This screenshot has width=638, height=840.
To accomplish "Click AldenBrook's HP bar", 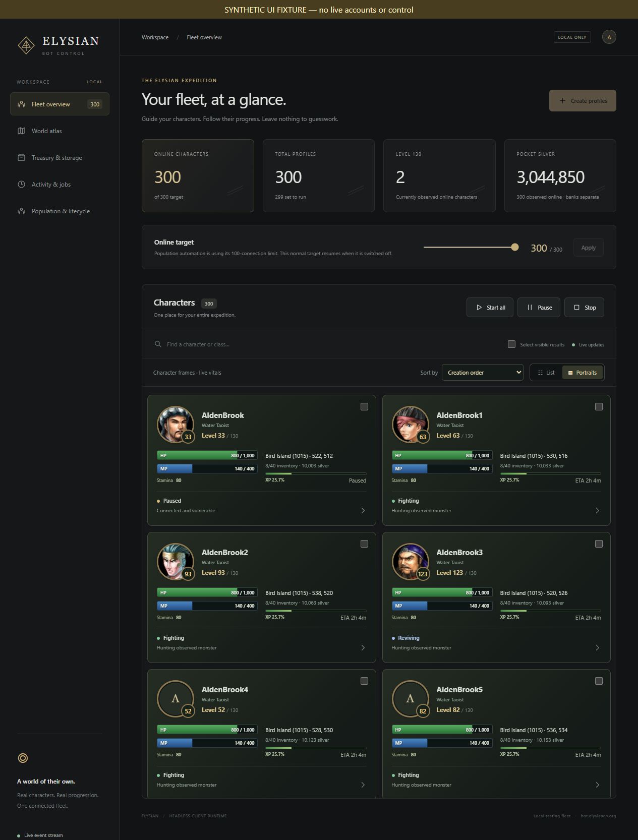I will click(x=207, y=455).
